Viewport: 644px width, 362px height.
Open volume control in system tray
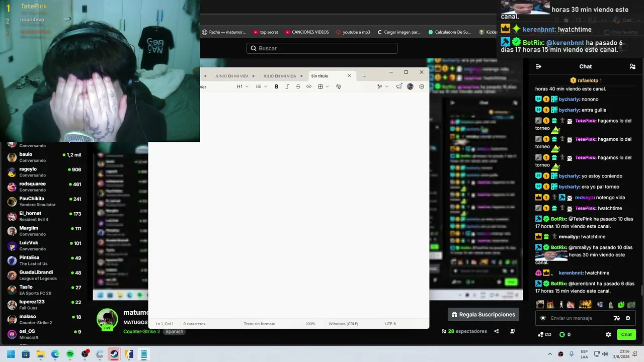[605, 354]
